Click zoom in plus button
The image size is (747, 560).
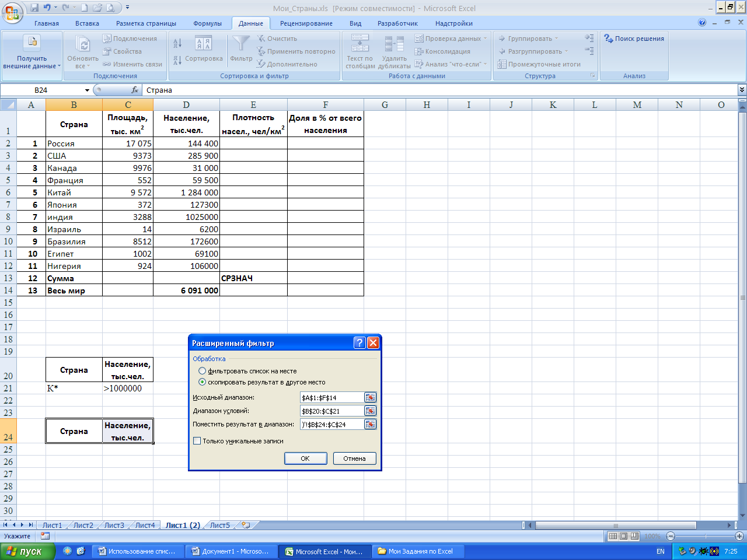point(739,536)
